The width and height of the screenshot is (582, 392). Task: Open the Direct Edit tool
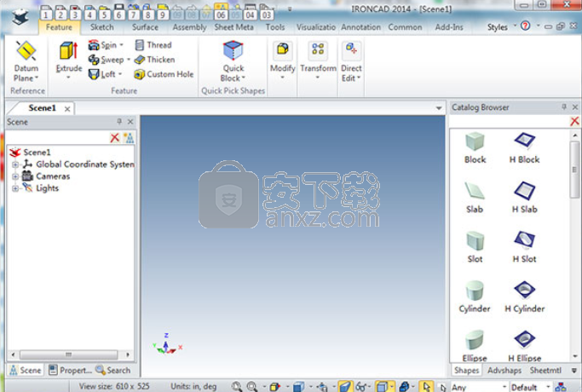(x=351, y=61)
